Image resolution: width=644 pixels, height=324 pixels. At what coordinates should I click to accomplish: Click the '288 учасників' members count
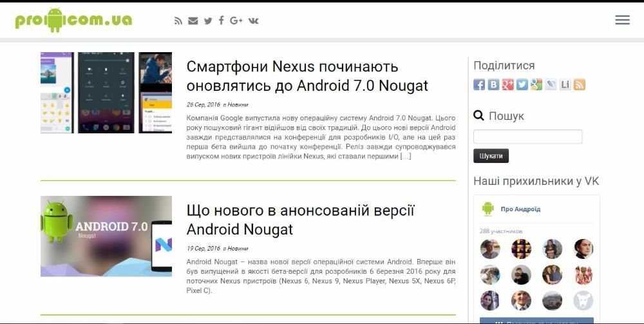pyautogui.click(x=501, y=231)
